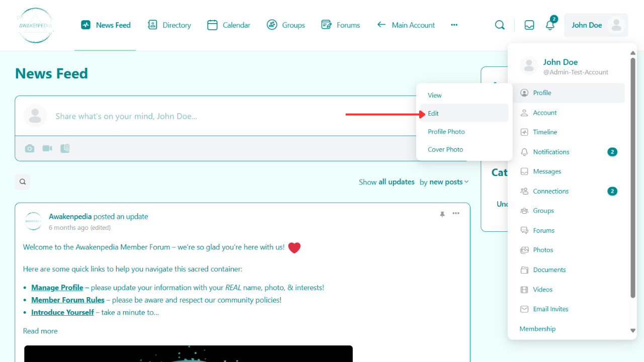Click the search magnifier icon in header
Image resolution: width=644 pixels, height=362 pixels.
click(x=500, y=25)
